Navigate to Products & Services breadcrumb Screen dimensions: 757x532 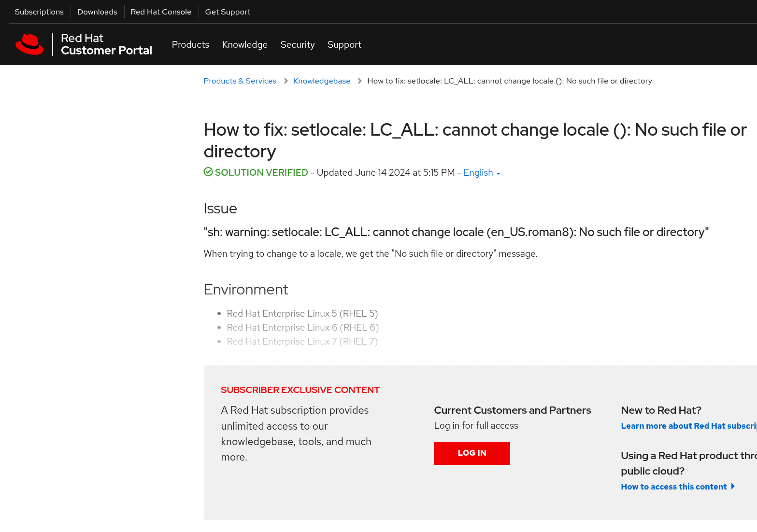[240, 81]
